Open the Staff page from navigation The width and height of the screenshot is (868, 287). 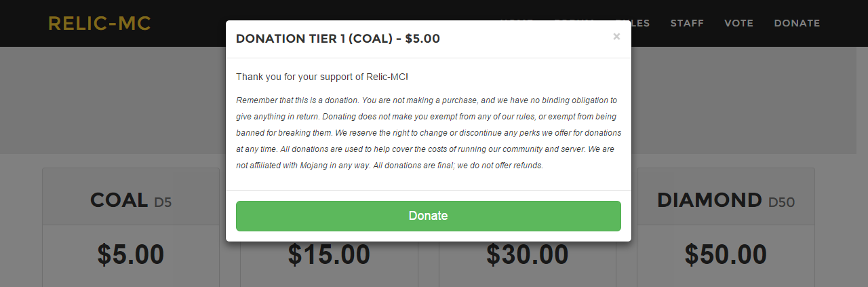(x=687, y=23)
